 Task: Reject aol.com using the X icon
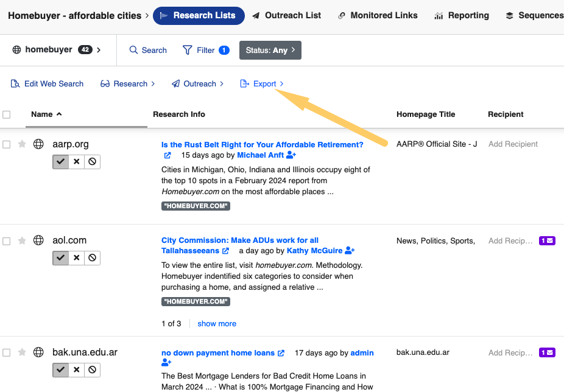(x=76, y=257)
